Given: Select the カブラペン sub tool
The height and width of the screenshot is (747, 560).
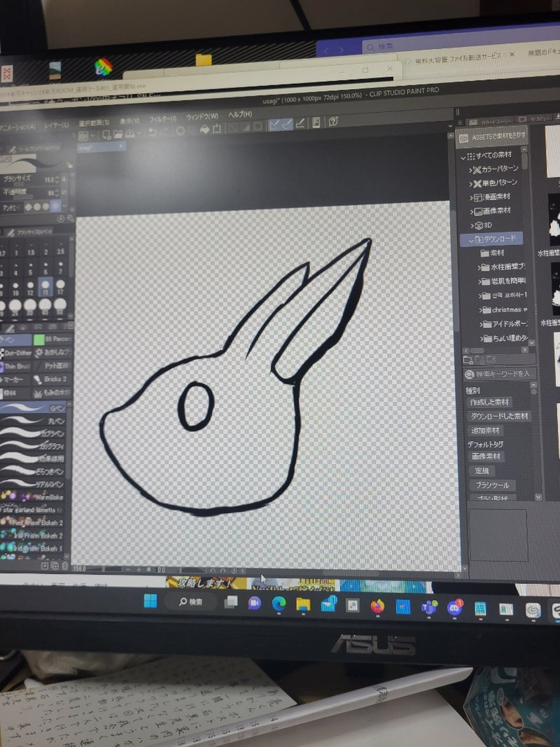Looking at the screenshot, I should pyautogui.click(x=33, y=433).
